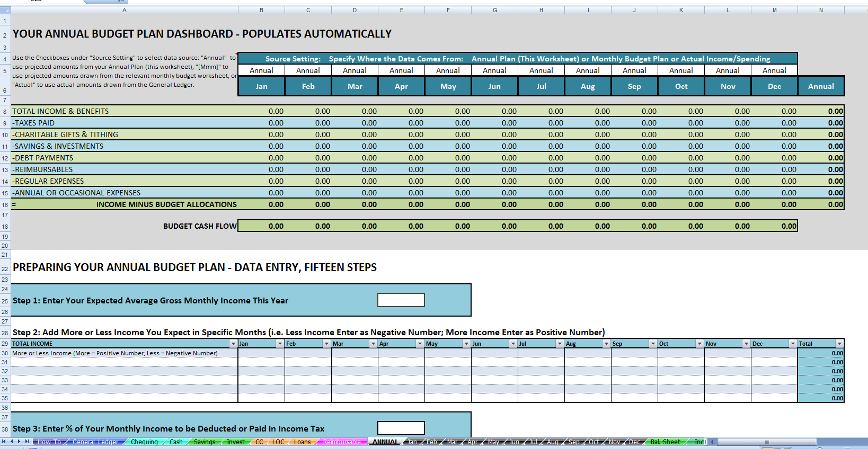The width and height of the screenshot is (868, 449).
Task: Open the TOTAL INCOME filter dropdown
Action: tap(233, 344)
